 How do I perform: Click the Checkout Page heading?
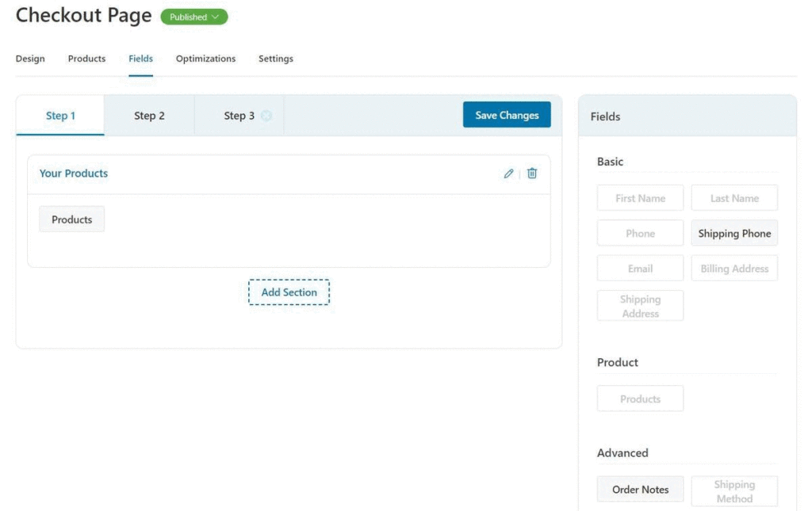(x=83, y=15)
